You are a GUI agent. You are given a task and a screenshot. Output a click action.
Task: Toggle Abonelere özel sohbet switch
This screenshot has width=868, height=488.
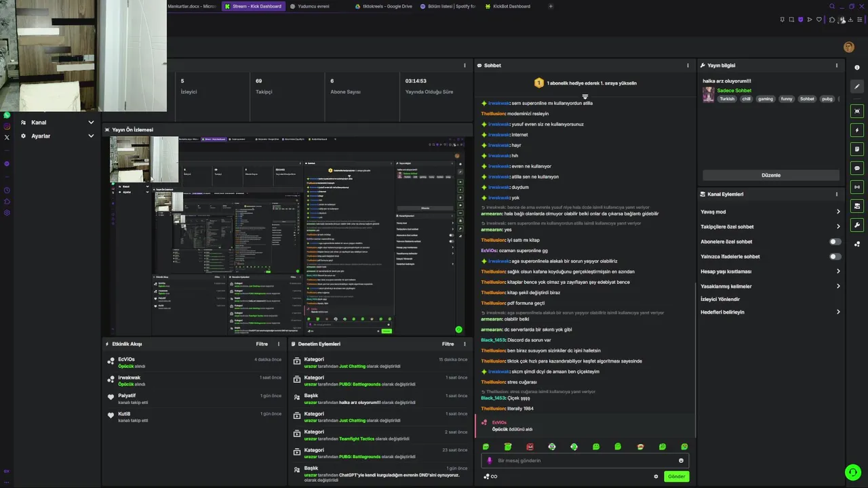[835, 241]
